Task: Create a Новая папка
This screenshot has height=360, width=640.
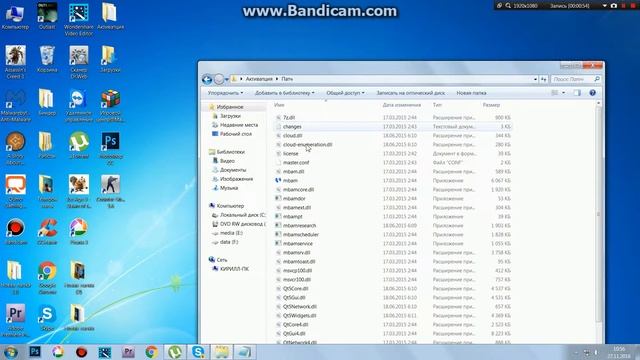Action: [471, 93]
